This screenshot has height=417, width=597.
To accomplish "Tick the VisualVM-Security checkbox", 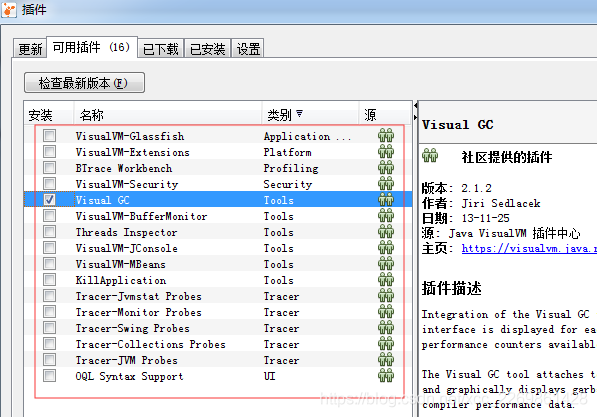I will 49,184.
